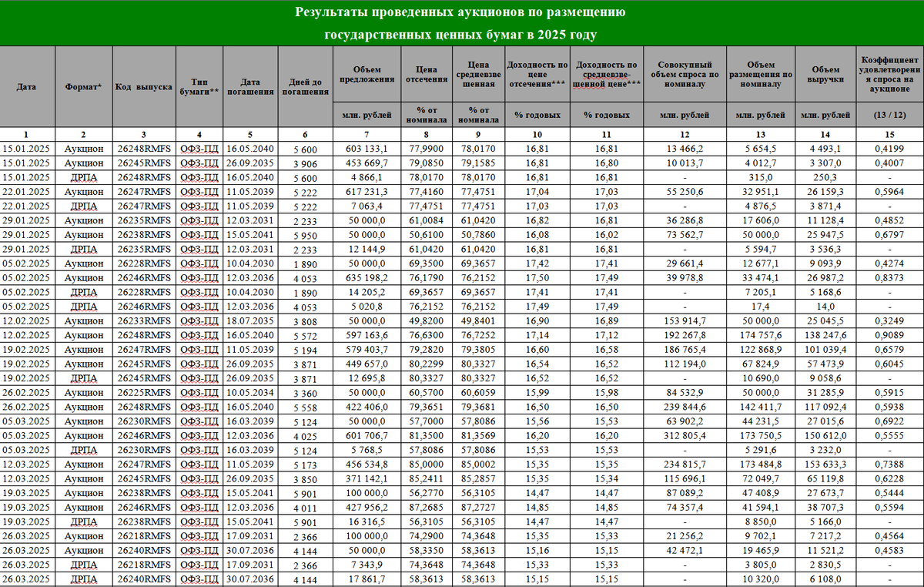Image resolution: width=924 pixels, height=587 pixels.
Task: Click cutoff price cell '57,7000'
Action: [426, 421]
